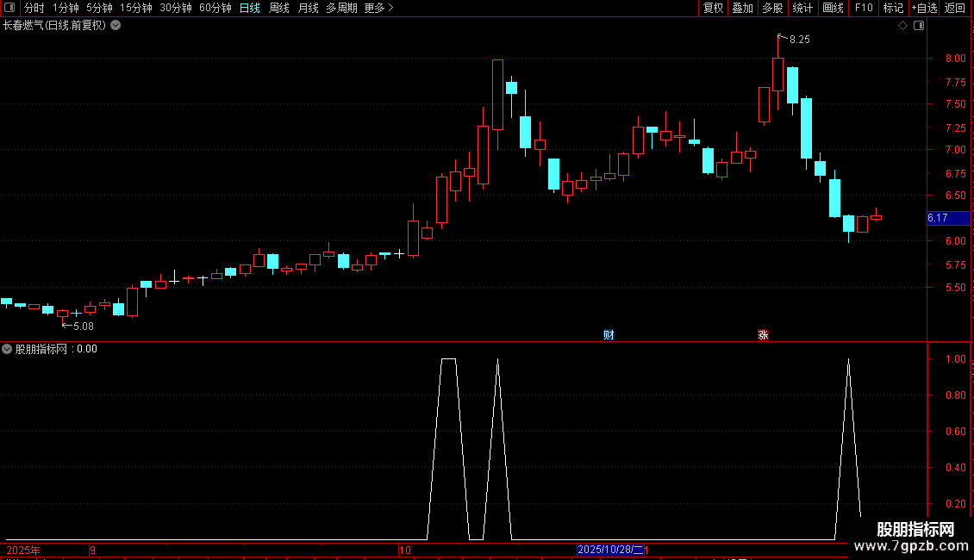The height and width of the screenshot is (560, 974).
Task: Click the 8.25 high price label
Action: pyautogui.click(x=799, y=40)
